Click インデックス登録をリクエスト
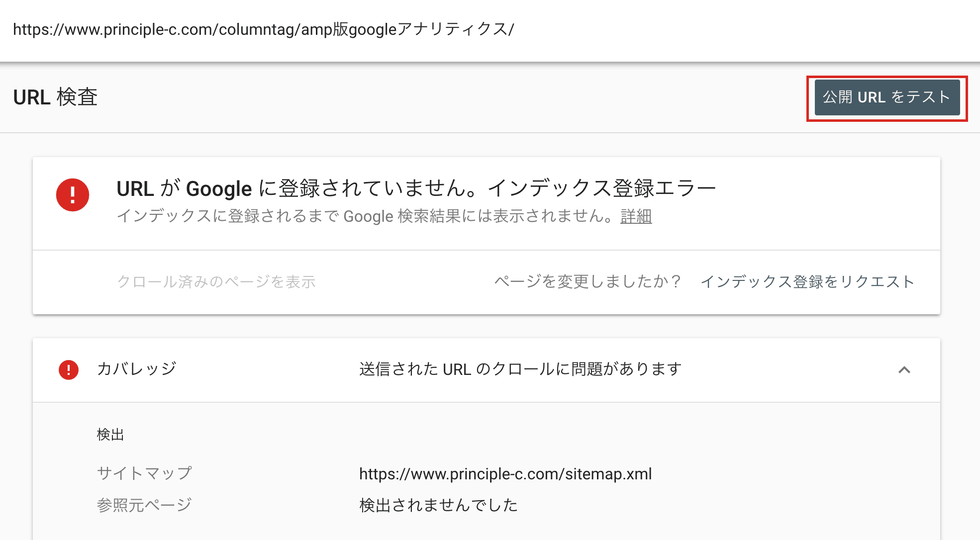The height and width of the screenshot is (540, 980). click(x=807, y=281)
